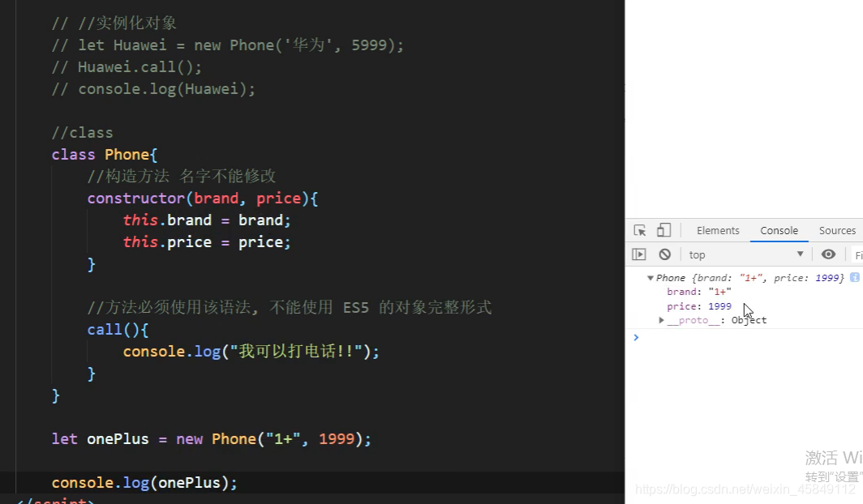The image size is (863, 504).
Task: Expand the __proto__ entry
Action: pos(661,320)
